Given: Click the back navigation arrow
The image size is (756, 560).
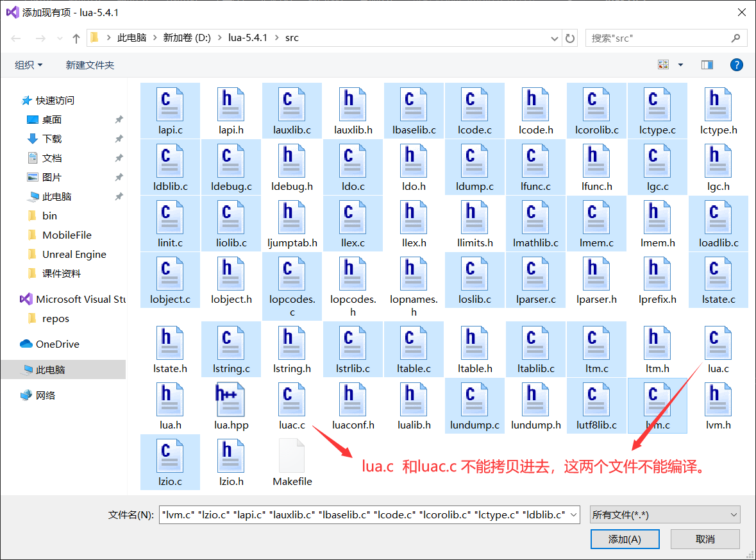Looking at the screenshot, I should pyautogui.click(x=15, y=38).
